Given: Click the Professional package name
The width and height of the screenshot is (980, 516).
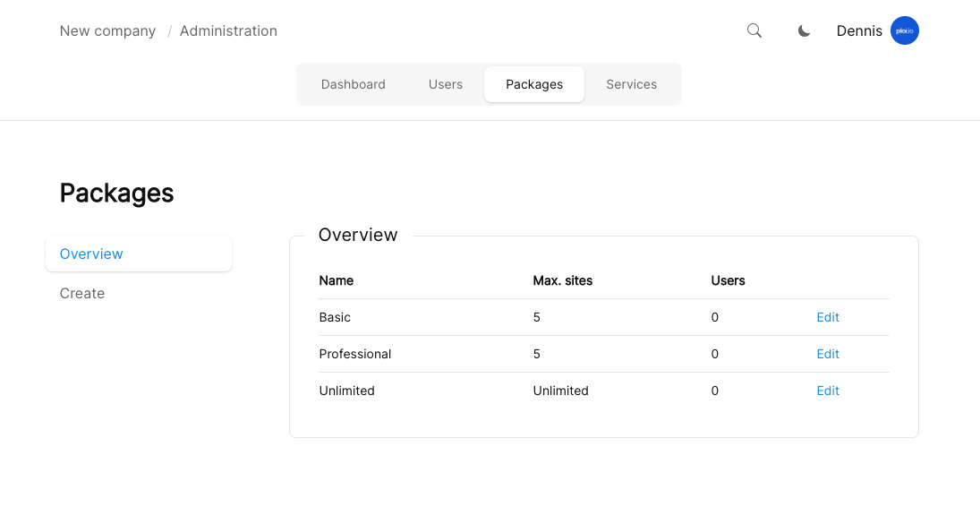Looking at the screenshot, I should pos(355,354).
